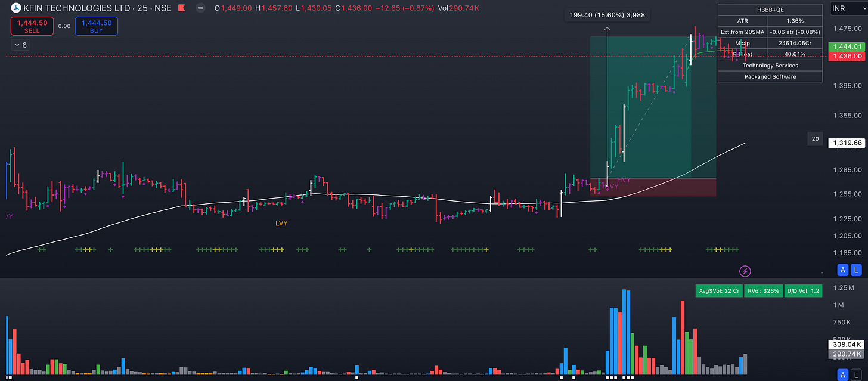The image size is (868, 381).
Task: Click the red flag icon beside NSE
Action: pyautogui.click(x=182, y=8)
